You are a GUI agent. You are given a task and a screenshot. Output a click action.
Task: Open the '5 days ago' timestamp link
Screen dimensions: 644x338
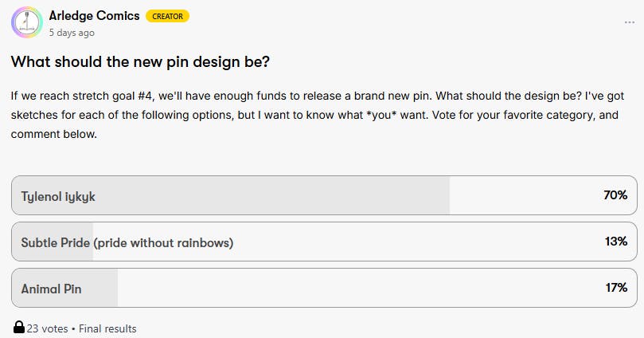(x=72, y=33)
